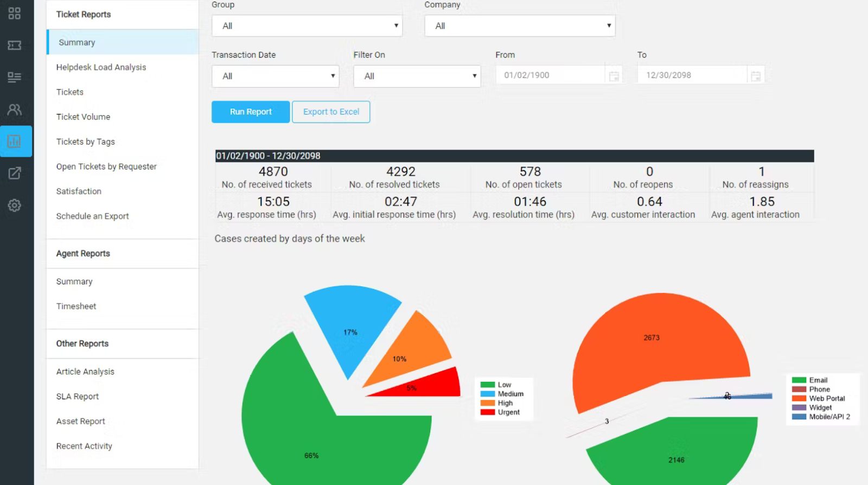The width and height of the screenshot is (868, 485).
Task: Expand the Company dropdown
Action: [x=520, y=25]
